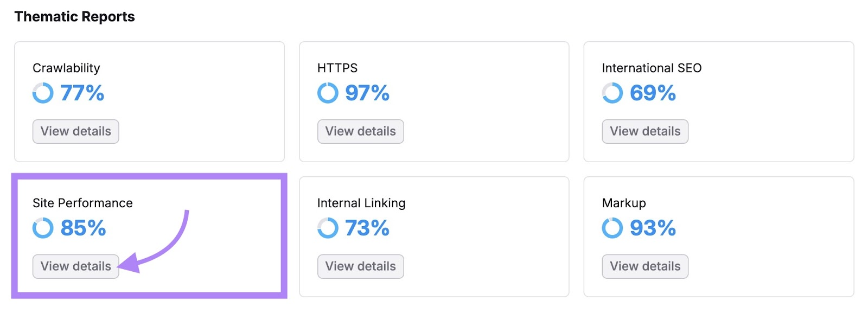Open HTTPS View details

pos(360,131)
